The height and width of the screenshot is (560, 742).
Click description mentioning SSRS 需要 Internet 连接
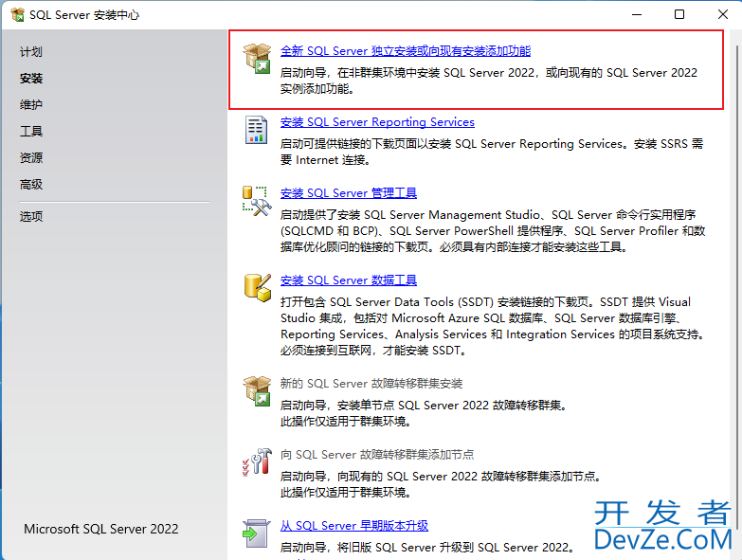click(492, 152)
